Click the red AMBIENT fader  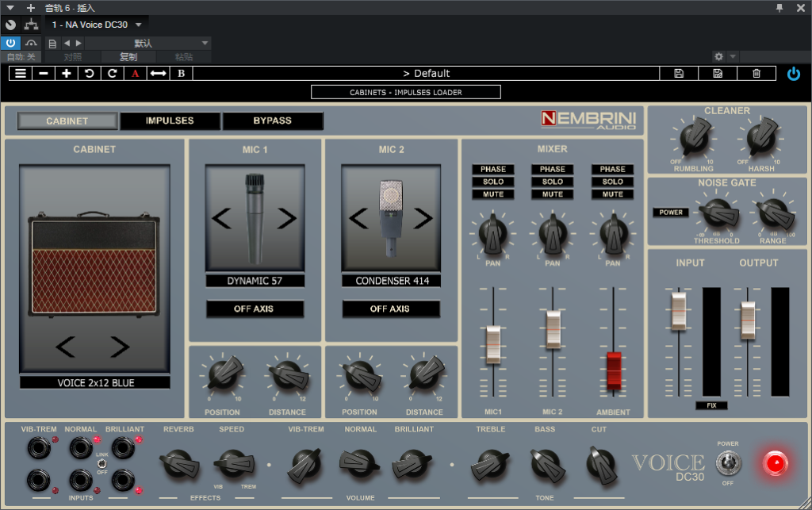614,370
